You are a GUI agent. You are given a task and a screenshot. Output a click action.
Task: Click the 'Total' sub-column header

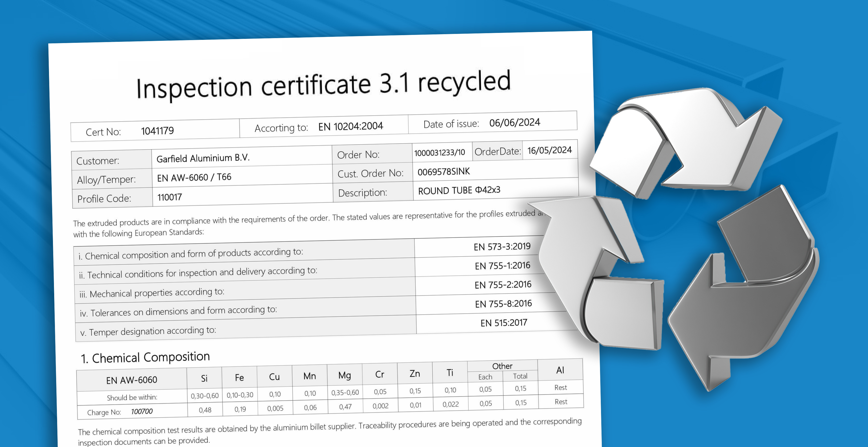pos(520,376)
